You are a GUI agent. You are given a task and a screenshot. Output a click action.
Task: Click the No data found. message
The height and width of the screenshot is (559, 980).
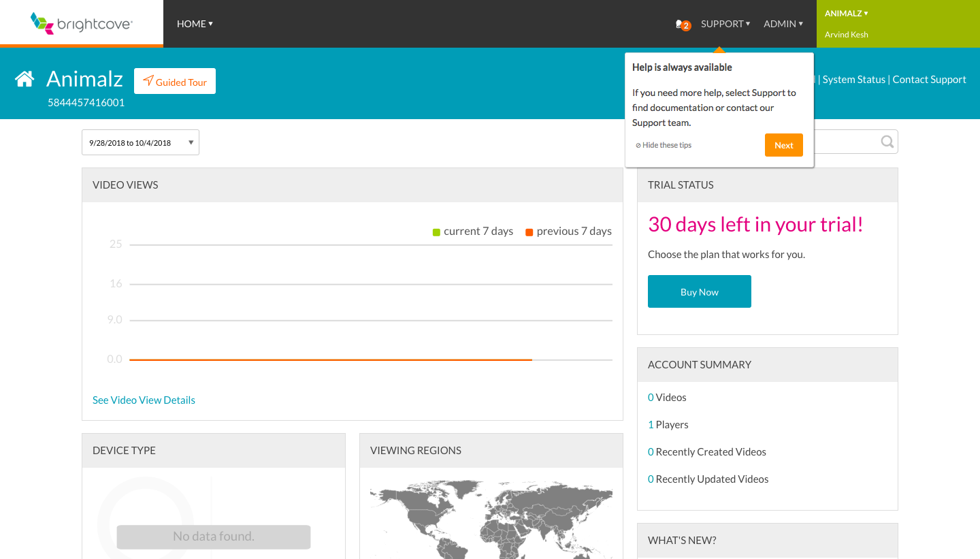tap(214, 537)
